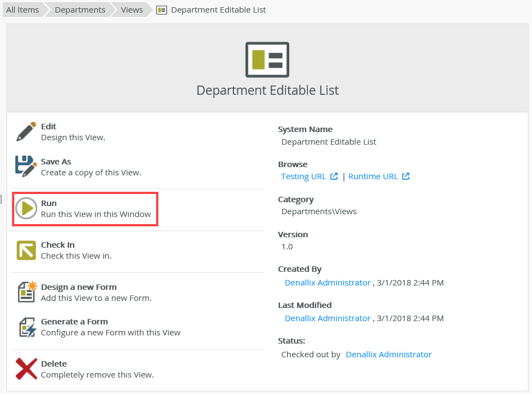The image size is (532, 394).
Task: Click the red Delete X icon
Action: (26, 369)
